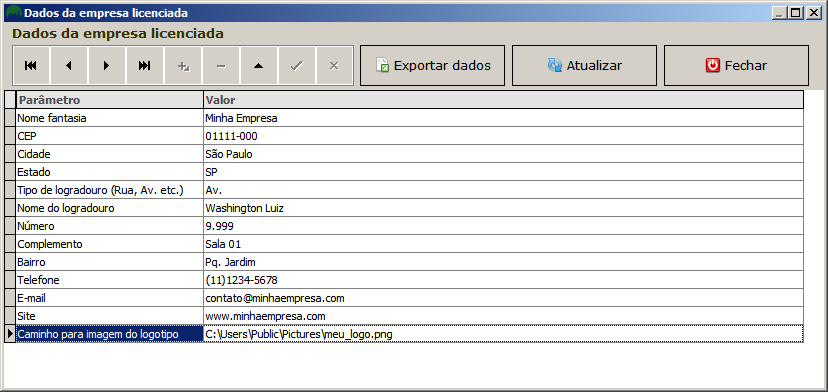Screen dimensions: 828x392
Task: Select the 'Telefone' parameter cell
Action: tap(110, 280)
